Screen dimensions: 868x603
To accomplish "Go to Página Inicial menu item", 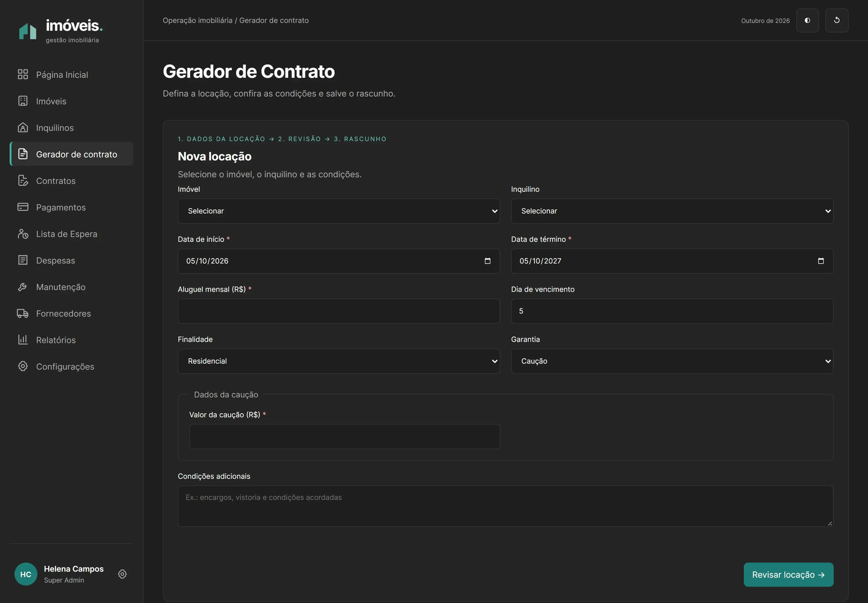I will coord(71,74).
